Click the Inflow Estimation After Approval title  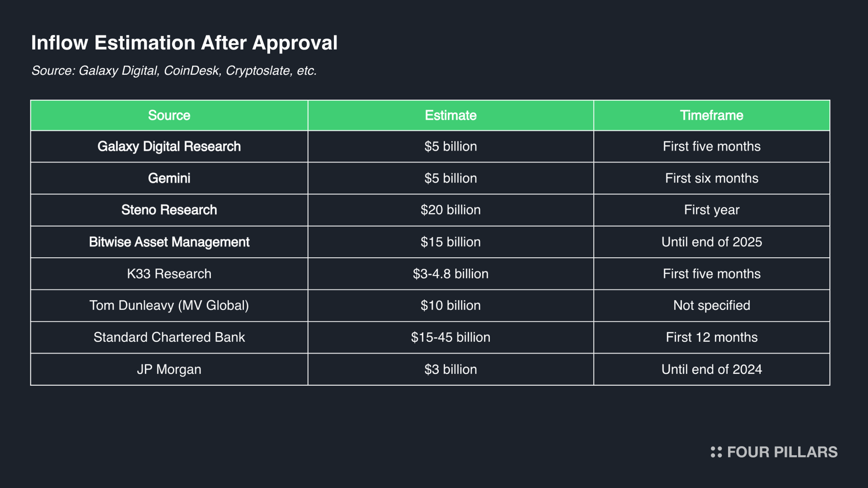[x=184, y=43]
